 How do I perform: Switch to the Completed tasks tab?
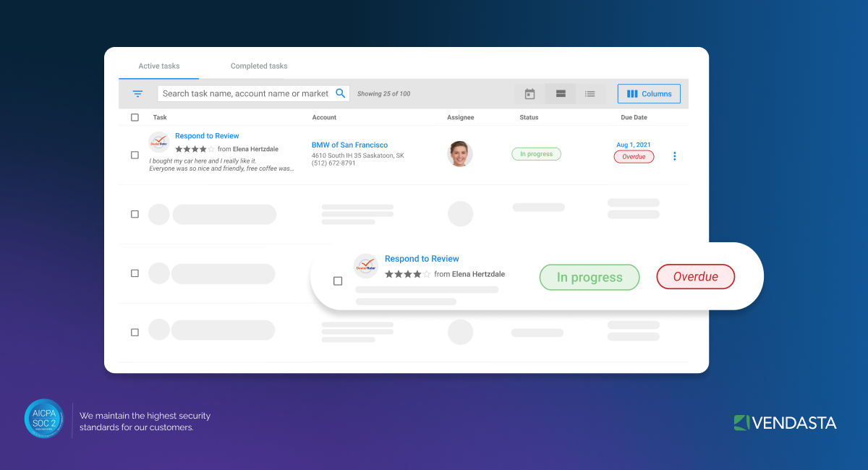point(259,66)
